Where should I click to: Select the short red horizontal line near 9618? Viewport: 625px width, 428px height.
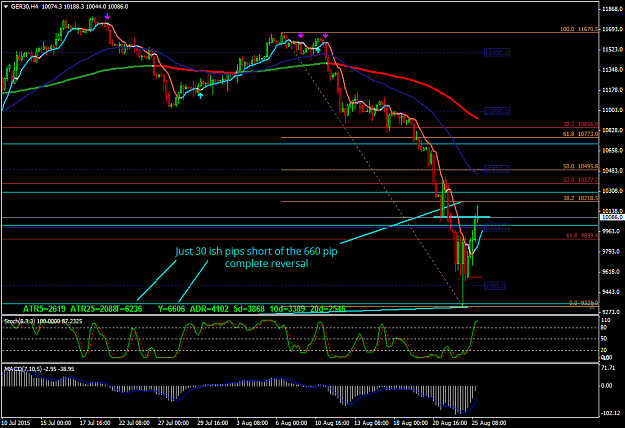point(475,277)
